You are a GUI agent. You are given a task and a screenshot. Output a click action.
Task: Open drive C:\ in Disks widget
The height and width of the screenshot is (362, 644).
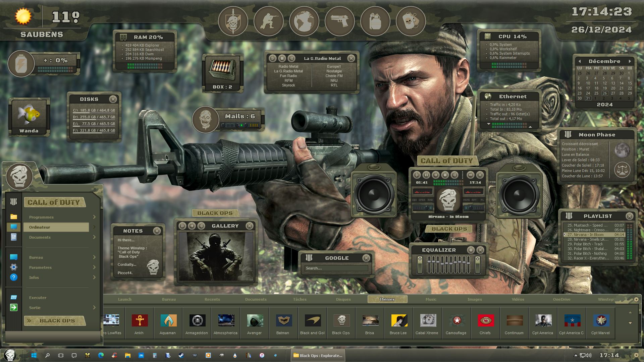tap(94, 110)
